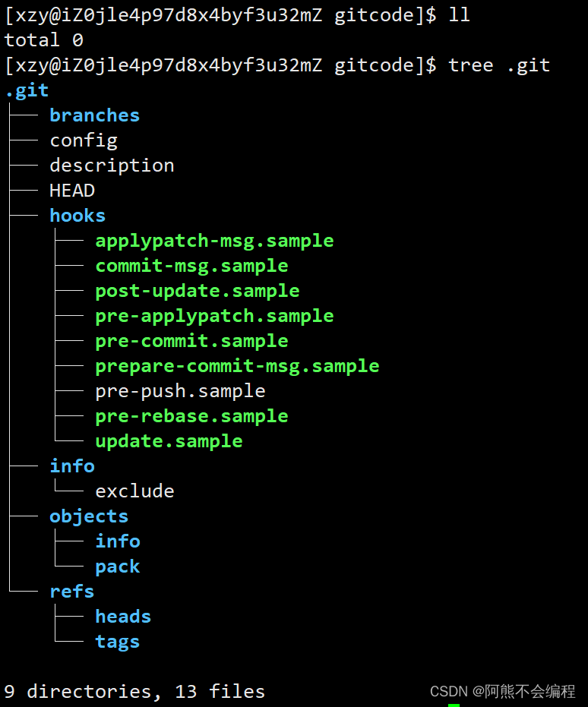Click commit-msg.sample file
The image size is (588, 707).
191,266
